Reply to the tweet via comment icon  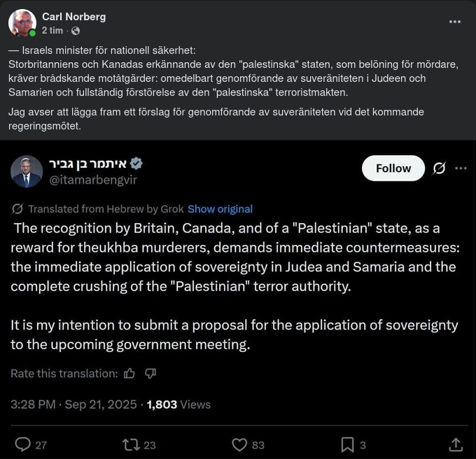click(x=23, y=444)
